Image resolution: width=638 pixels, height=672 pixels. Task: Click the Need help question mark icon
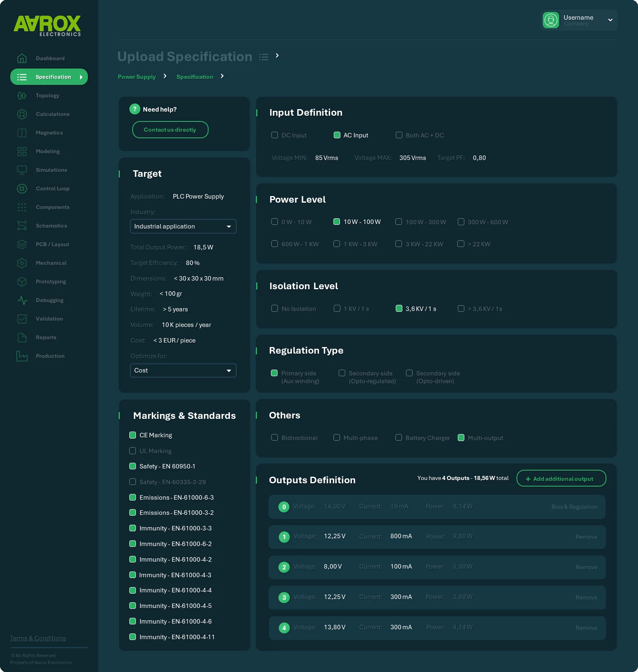[x=135, y=109]
